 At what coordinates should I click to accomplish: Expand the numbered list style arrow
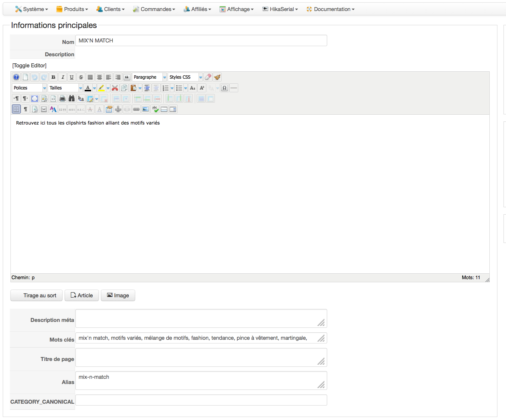point(172,88)
